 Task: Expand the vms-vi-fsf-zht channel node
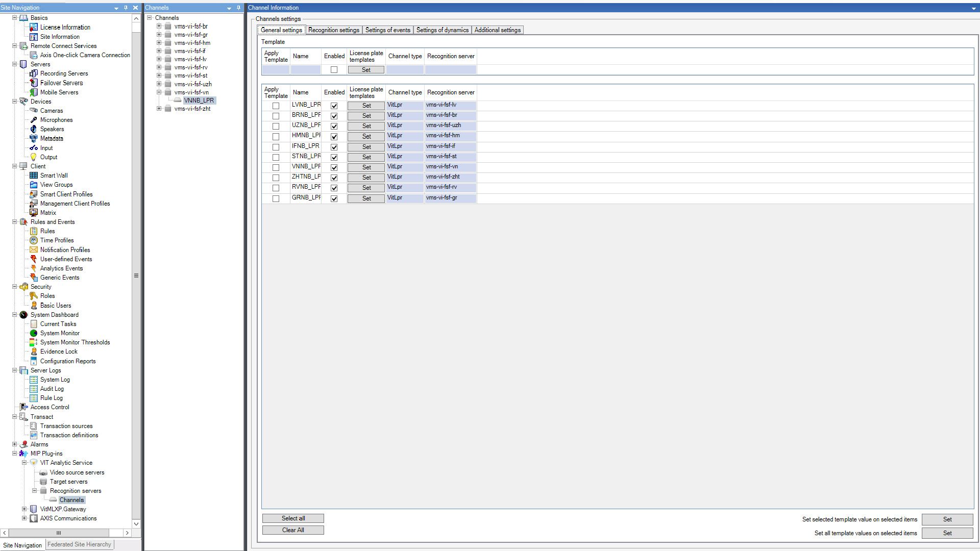[x=159, y=109]
